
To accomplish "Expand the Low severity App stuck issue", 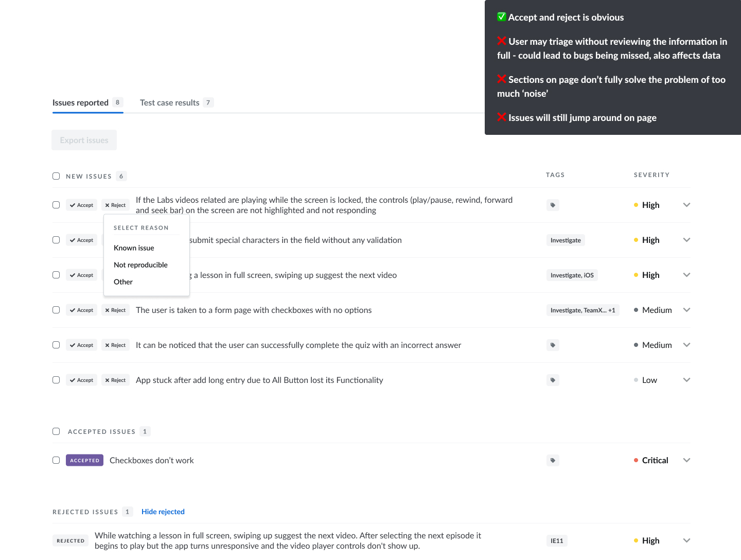I will click(x=686, y=380).
